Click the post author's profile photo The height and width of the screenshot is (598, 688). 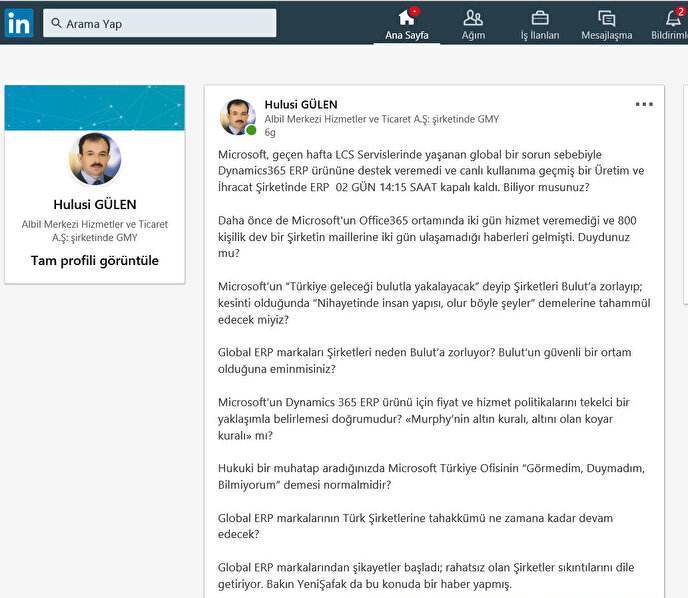(x=238, y=117)
